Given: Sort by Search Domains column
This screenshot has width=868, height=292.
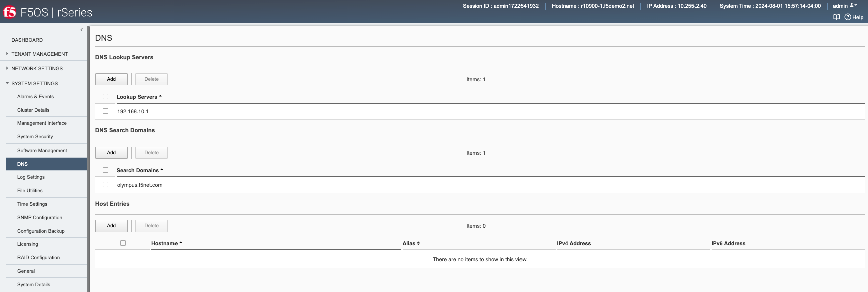Looking at the screenshot, I should pos(140,170).
